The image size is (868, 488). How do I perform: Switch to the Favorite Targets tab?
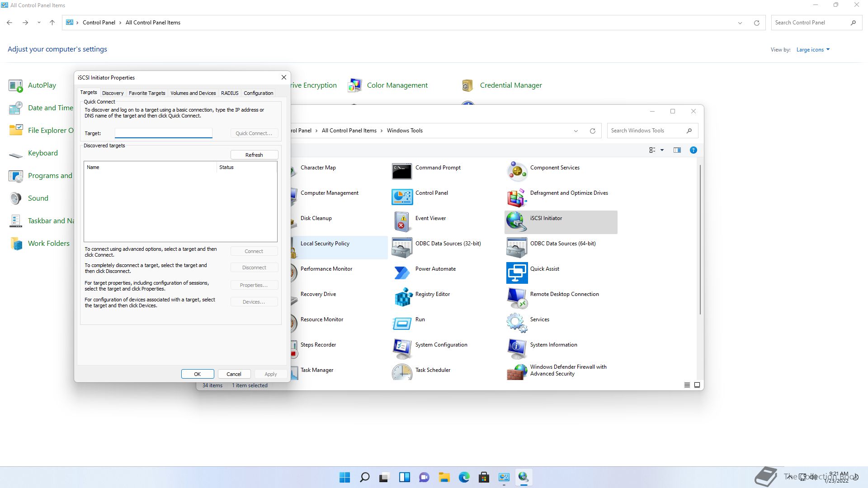[x=147, y=93]
